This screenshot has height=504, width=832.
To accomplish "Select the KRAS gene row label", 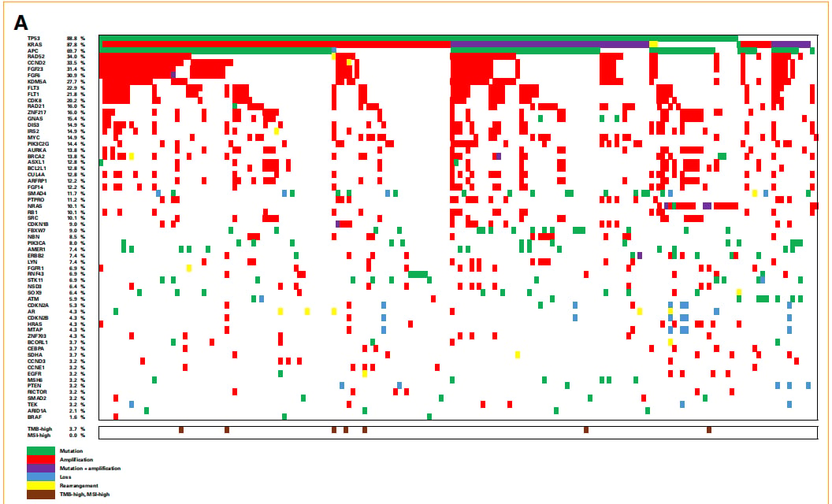I will pyautogui.click(x=35, y=45).
